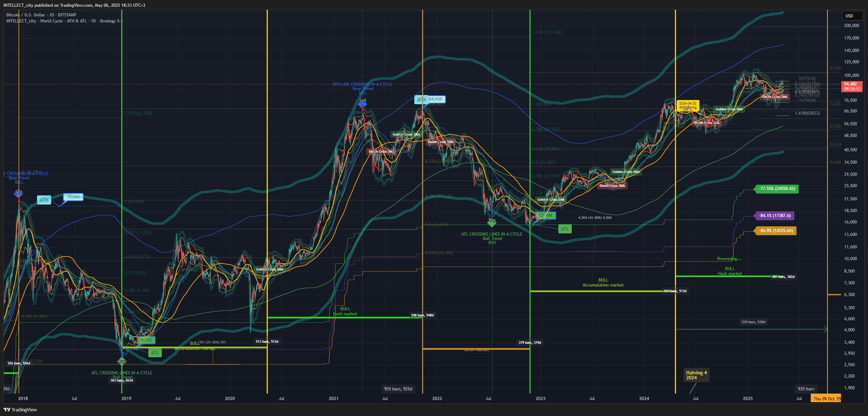Click the INTELLECT_city World Cycle indicator title
Screen dimensions: 868x416
(x=63, y=21)
